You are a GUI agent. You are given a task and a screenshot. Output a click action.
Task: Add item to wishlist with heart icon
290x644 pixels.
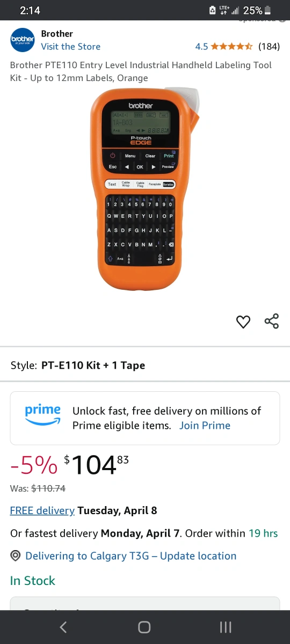click(x=243, y=322)
